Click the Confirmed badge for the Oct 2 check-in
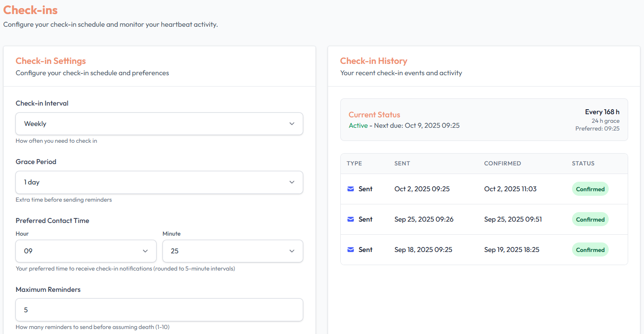Image resolution: width=644 pixels, height=334 pixels. tap(590, 189)
